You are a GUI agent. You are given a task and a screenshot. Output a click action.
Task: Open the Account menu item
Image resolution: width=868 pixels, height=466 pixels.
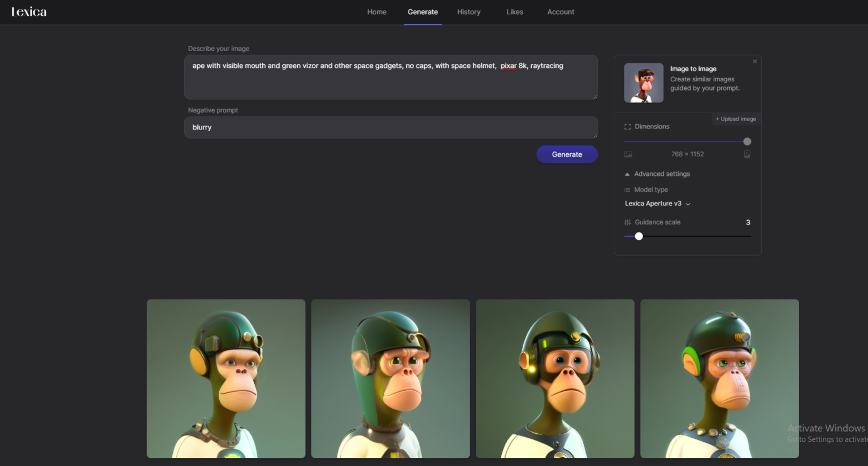(x=560, y=12)
